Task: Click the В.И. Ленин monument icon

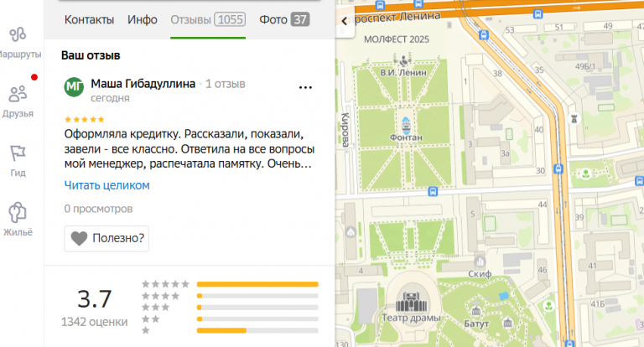Action: click(x=403, y=61)
